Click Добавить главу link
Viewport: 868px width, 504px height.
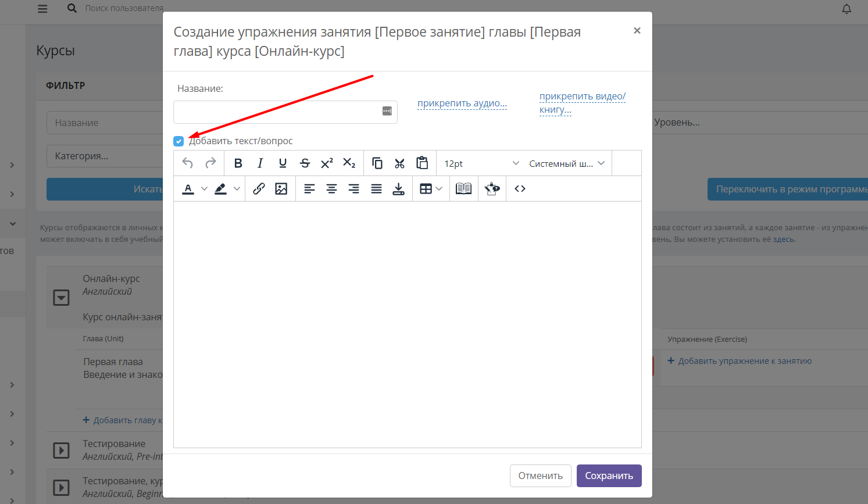[x=123, y=420]
